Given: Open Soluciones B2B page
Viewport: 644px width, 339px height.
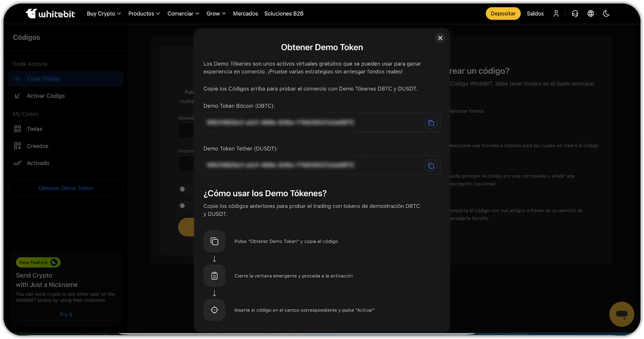Looking at the screenshot, I should (x=284, y=14).
